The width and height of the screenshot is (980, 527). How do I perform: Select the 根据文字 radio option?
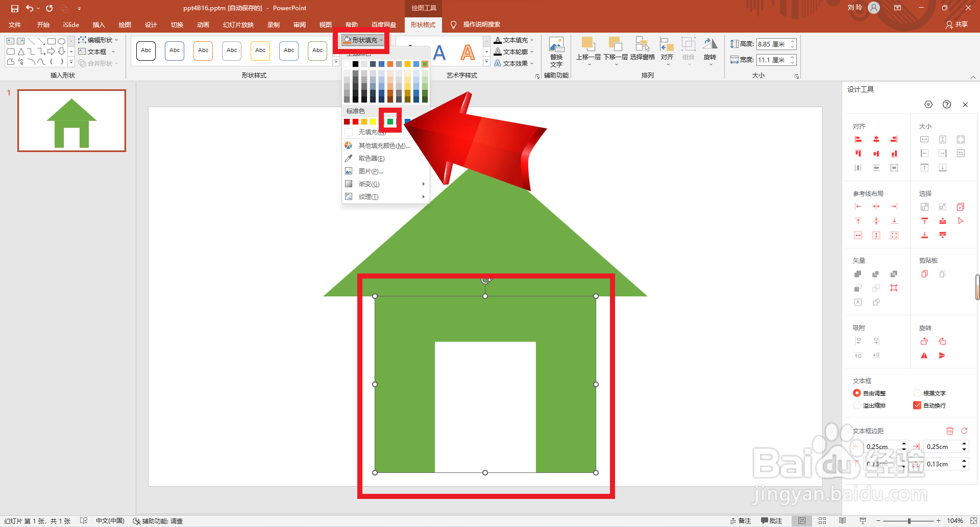[x=917, y=393]
